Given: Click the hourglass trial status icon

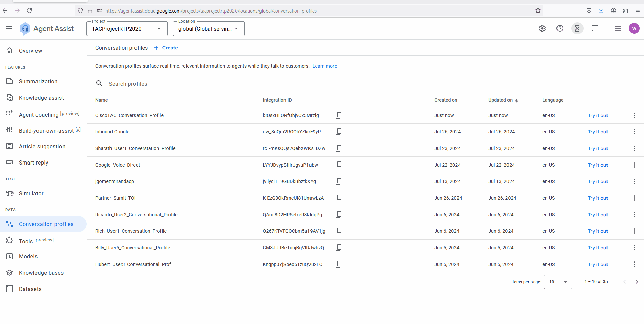Looking at the screenshot, I should coord(577,29).
